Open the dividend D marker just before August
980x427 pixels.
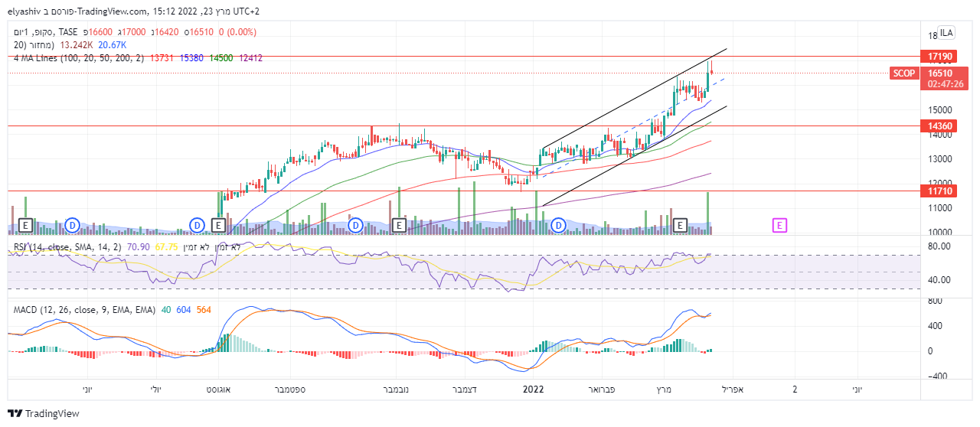197,225
